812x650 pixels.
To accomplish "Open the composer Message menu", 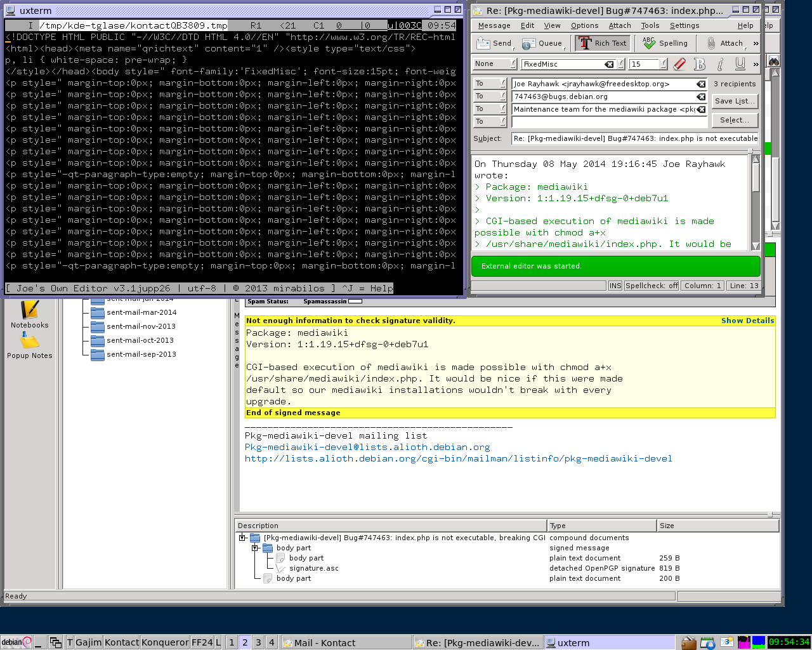I will 494,25.
